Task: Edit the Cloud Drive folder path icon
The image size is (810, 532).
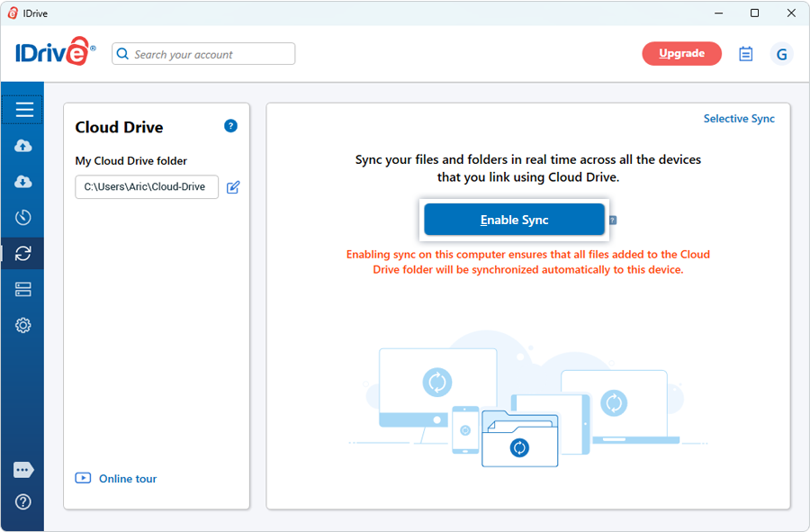Action: pyautogui.click(x=233, y=187)
